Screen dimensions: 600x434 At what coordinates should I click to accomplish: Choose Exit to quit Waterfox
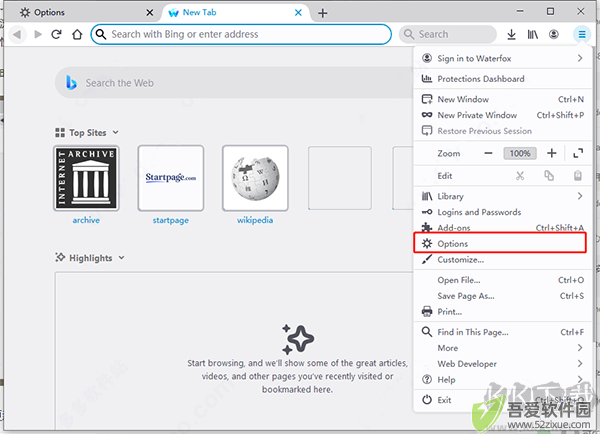pos(502,400)
